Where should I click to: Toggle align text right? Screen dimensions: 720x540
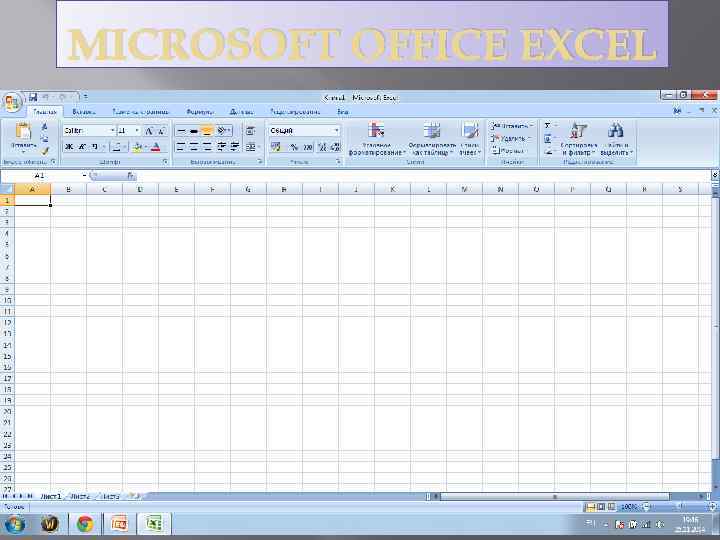[207, 146]
